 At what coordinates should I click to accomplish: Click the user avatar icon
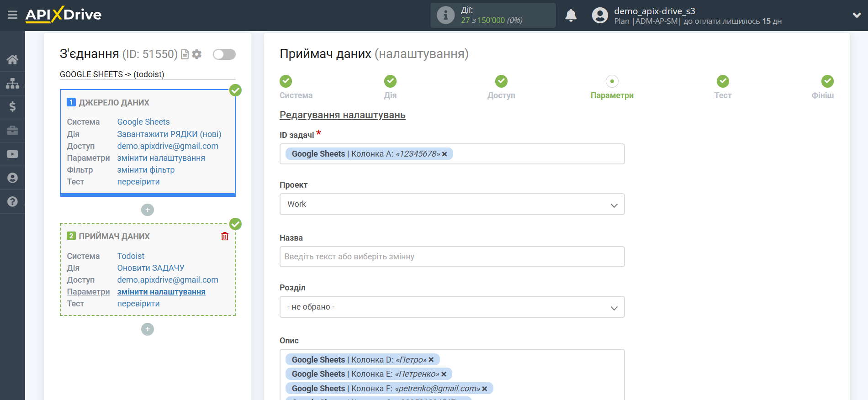pos(600,15)
